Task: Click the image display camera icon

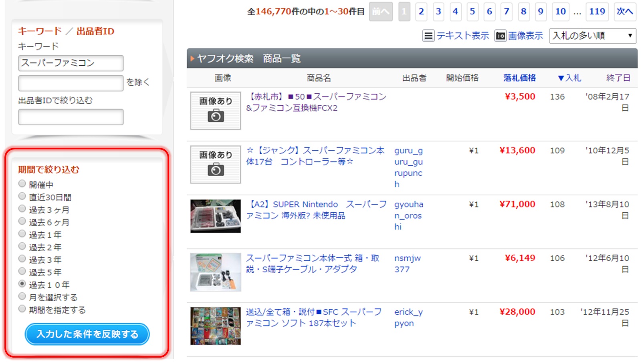Action: (x=500, y=36)
